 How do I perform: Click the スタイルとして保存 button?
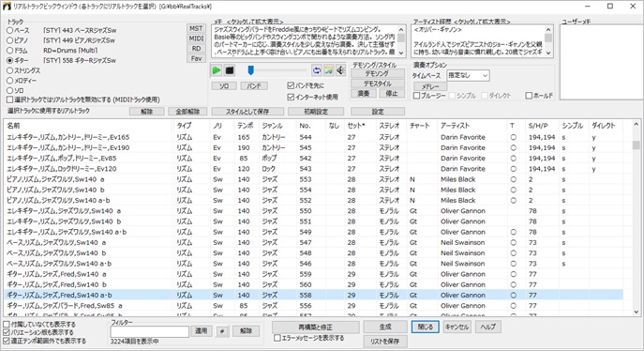[247, 112]
